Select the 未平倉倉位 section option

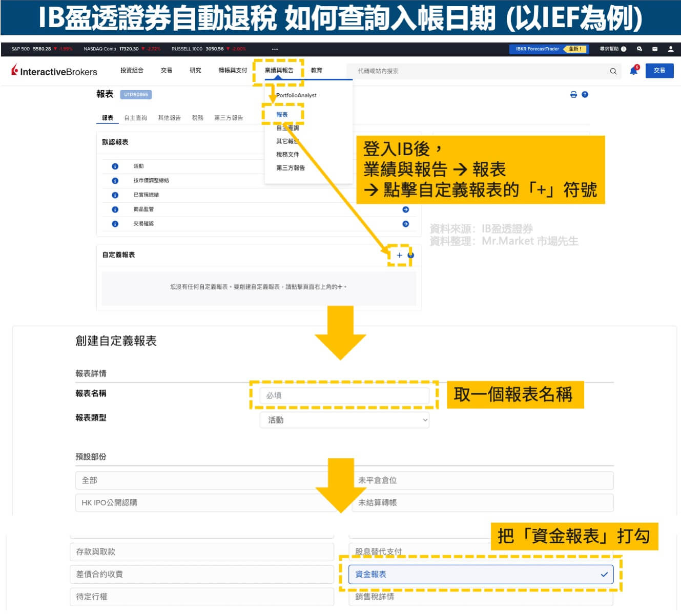[x=483, y=480]
